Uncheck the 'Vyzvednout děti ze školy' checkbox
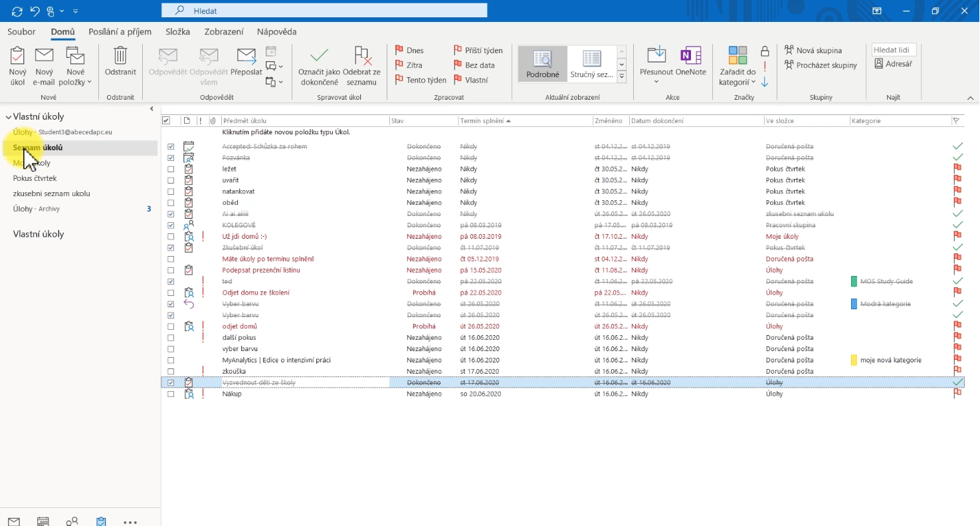Image resolution: width=980 pixels, height=526 pixels. coord(171,383)
